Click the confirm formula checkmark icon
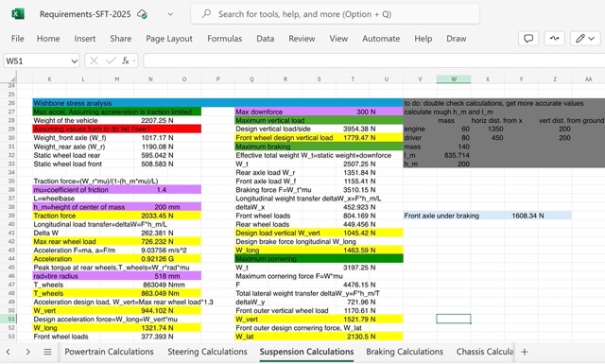This screenshot has height=364, width=605. 111,61
